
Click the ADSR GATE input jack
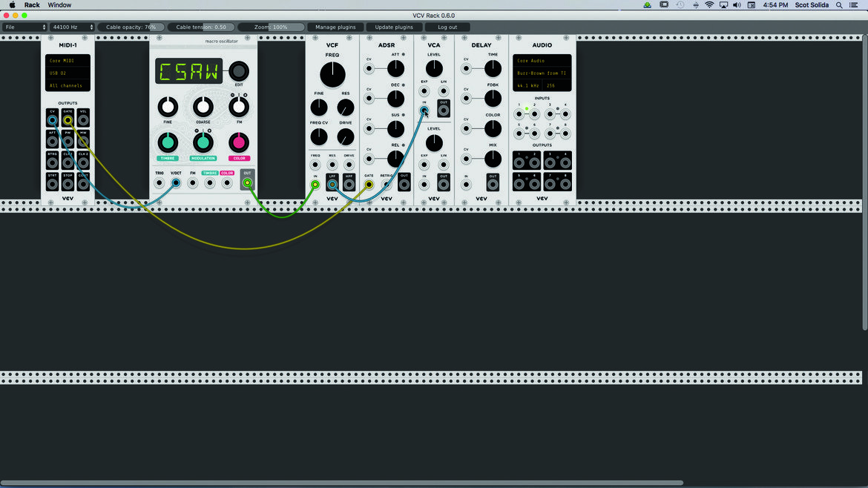point(369,184)
